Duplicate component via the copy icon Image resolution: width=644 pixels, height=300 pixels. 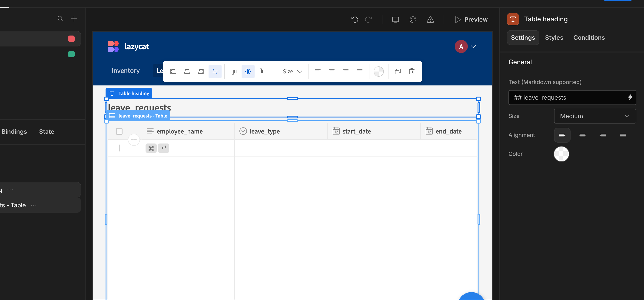pyautogui.click(x=398, y=71)
